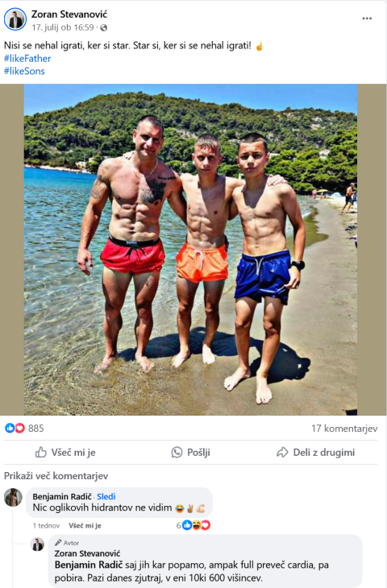Image resolution: width=387 pixels, height=588 pixels.
Task: Like Benjamin Radič's comment with Všeč mi je
Action: coord(85,525)
